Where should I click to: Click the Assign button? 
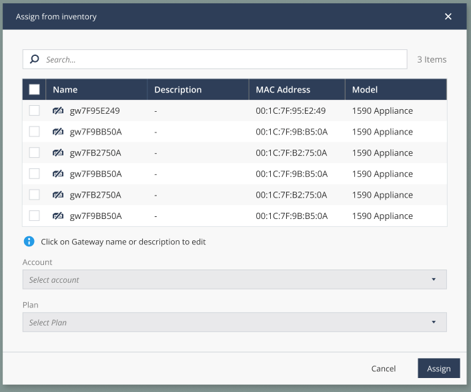point(439,368)
